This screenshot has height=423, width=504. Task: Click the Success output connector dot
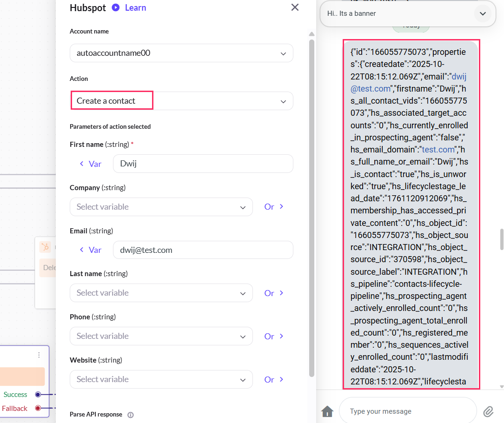coord(38,395)
